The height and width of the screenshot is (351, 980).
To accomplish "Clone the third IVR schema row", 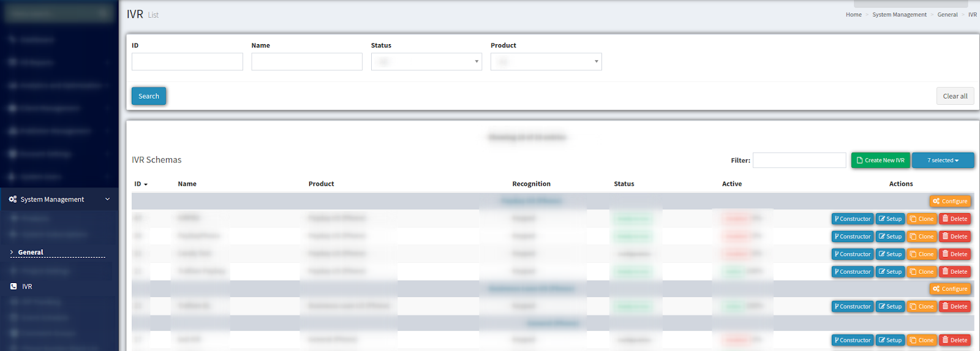I will (x=922, y=254).
